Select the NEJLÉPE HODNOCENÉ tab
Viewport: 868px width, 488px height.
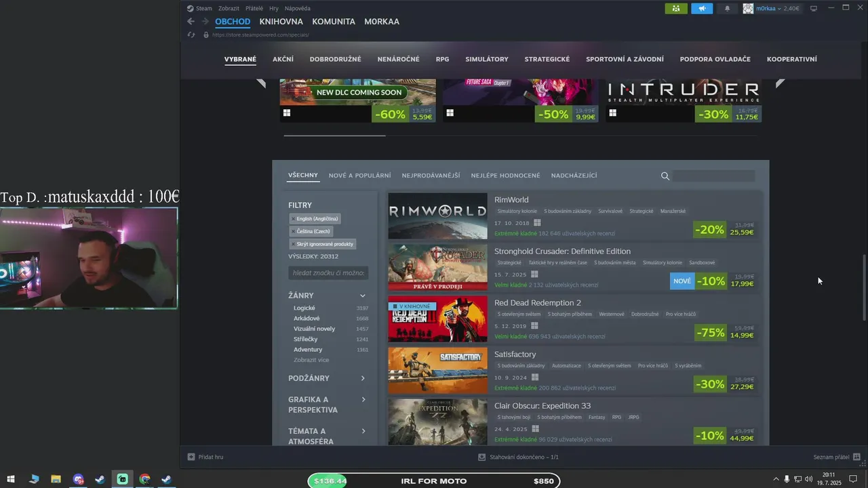click(x=506, y=176)
